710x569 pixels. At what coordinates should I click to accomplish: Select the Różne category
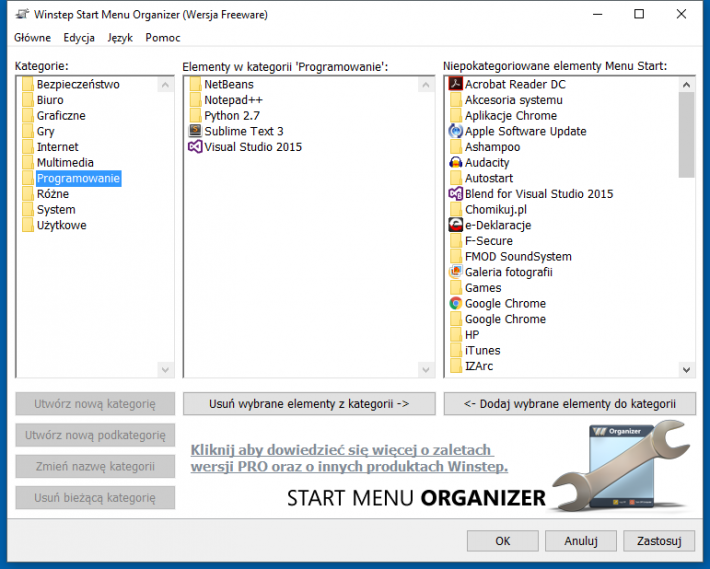point(53,194)
